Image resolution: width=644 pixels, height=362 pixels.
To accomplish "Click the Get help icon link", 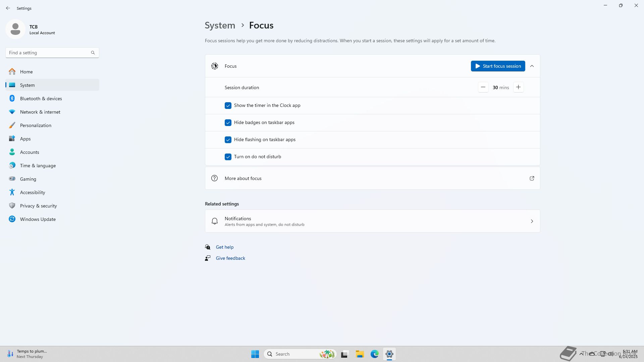I will click(x=208, y=247).
